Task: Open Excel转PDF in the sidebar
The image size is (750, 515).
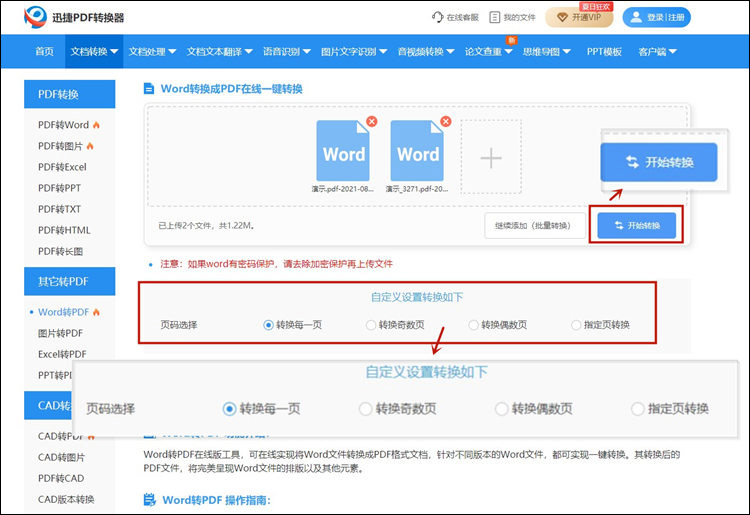Action: tap(62, 354)
